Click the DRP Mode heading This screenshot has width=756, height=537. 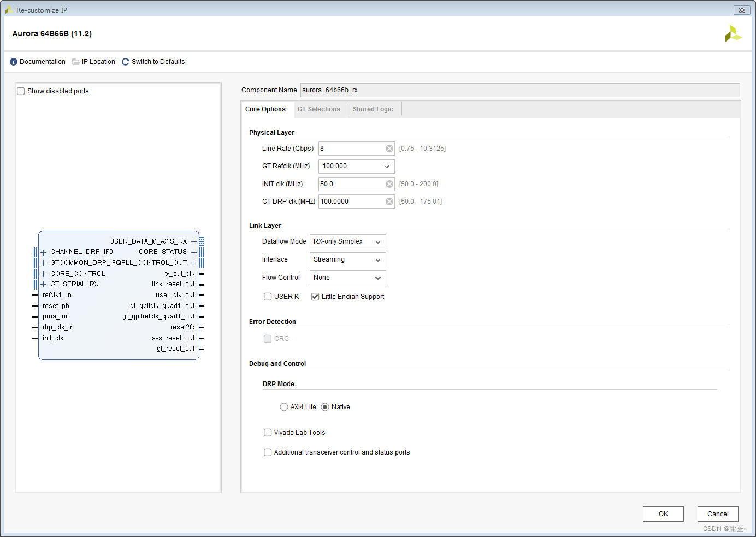coord(279,384)
